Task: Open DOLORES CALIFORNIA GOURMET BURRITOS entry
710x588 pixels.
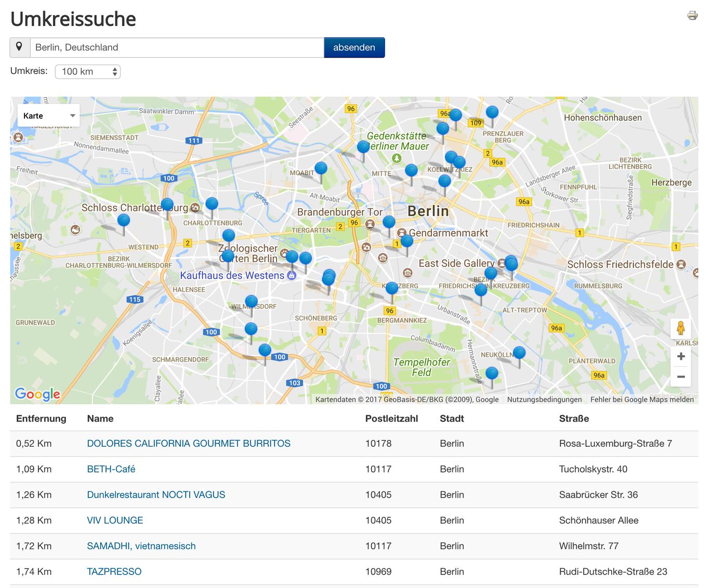Action: point(189,443)
